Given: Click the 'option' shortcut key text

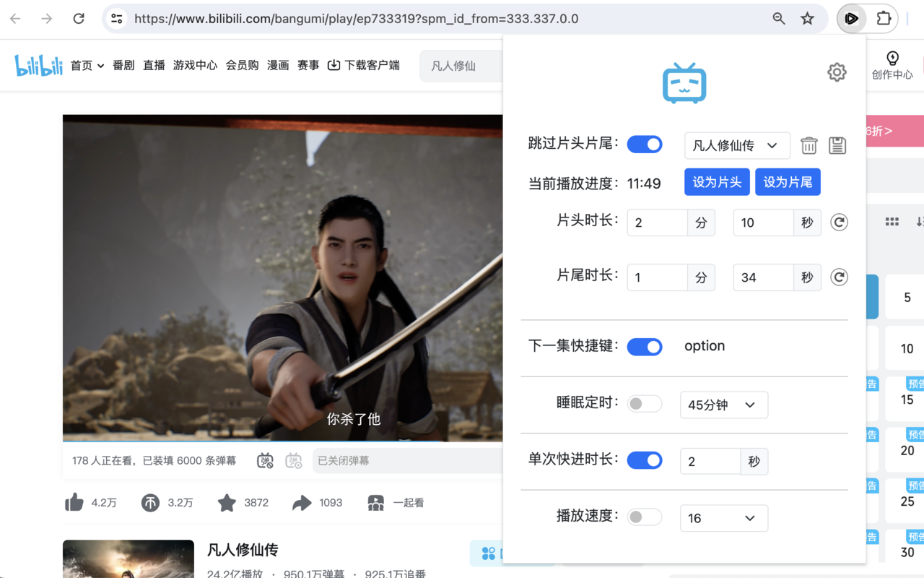Looking at the screenshot, I should (x=705, y=346).
